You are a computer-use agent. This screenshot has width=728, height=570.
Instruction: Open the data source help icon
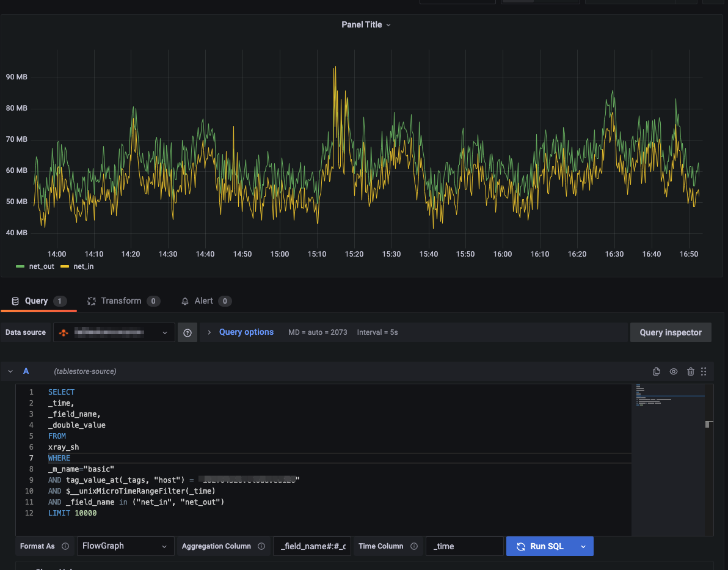187,332
